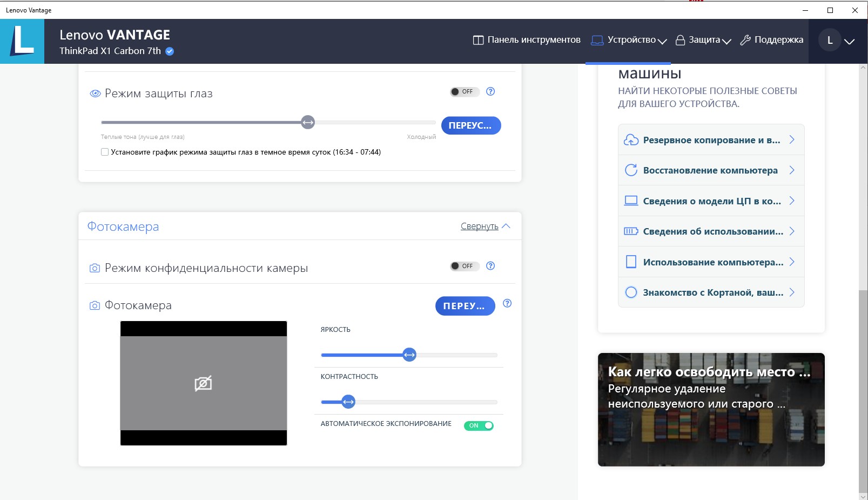This screenshot has height=500, width=868.
Task: Click the cloud backup icon in tips list
Action: click(631, 140)
